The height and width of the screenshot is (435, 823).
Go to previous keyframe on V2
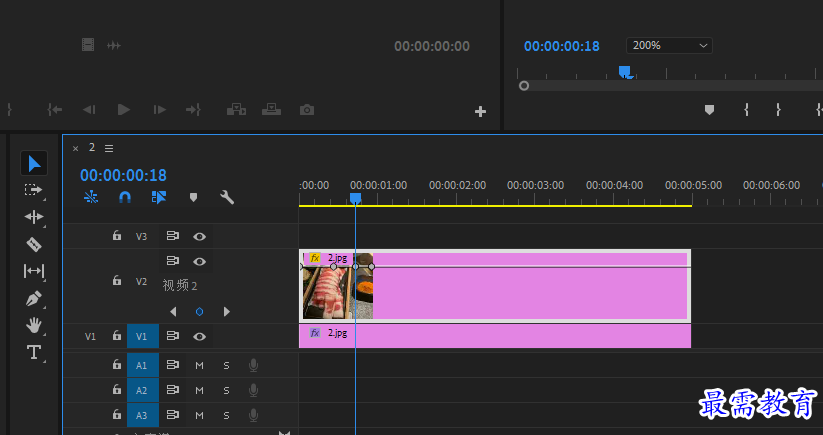click(173, 312)
